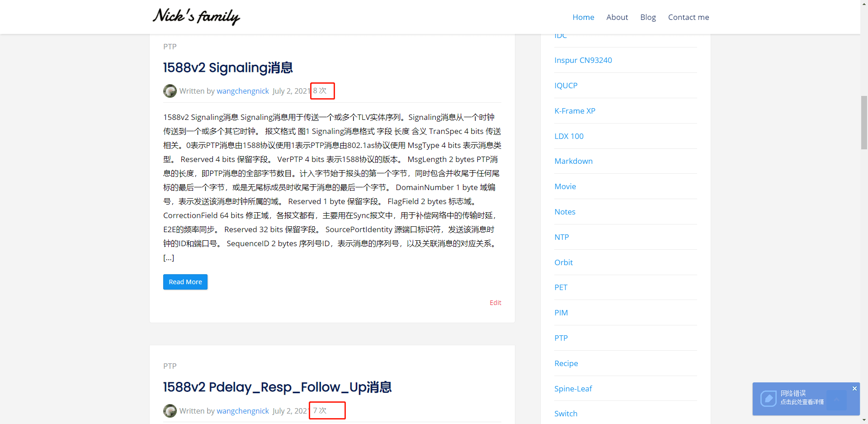The image size is (868, 424).
Task: Click the PTP tag above Signaling post
Action: [170, 47]
